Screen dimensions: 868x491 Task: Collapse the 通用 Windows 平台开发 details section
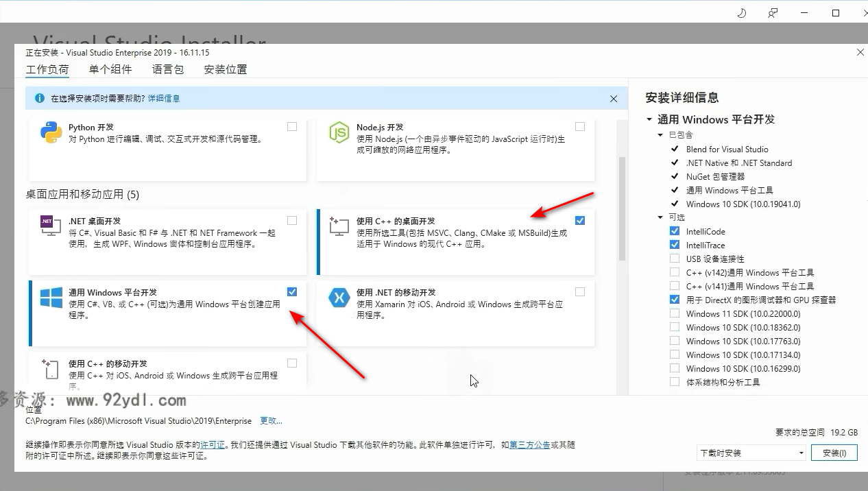pos(649,119)
